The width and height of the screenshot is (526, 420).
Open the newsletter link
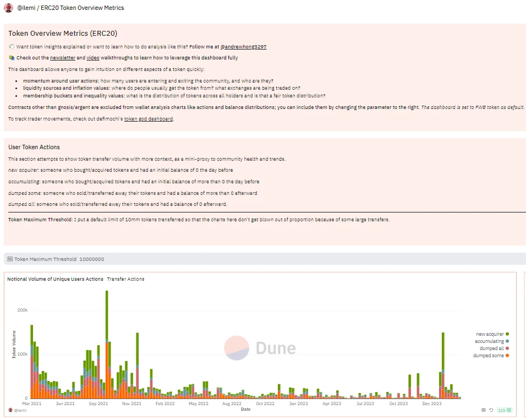click(63, 58)
